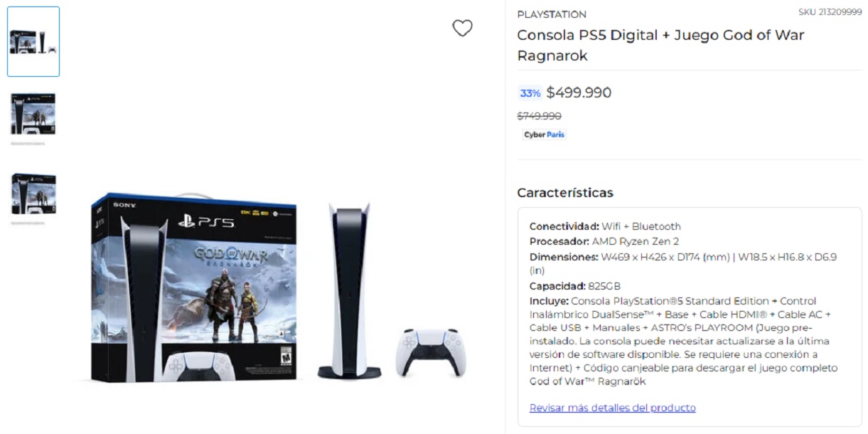Click the standing white PS5 console image
This screenshot has height=434, width=868.
coord(349,290)
